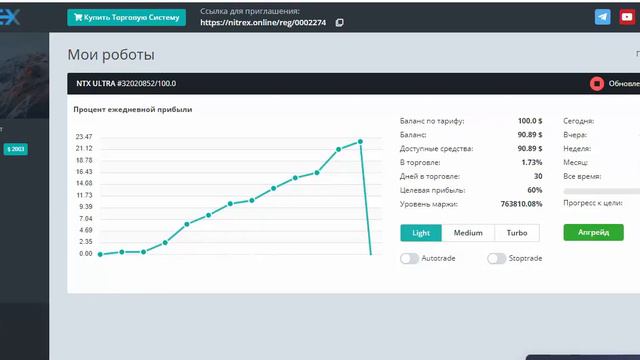
Task: Select the Light trading mode
Action: [x=421, y=233]
